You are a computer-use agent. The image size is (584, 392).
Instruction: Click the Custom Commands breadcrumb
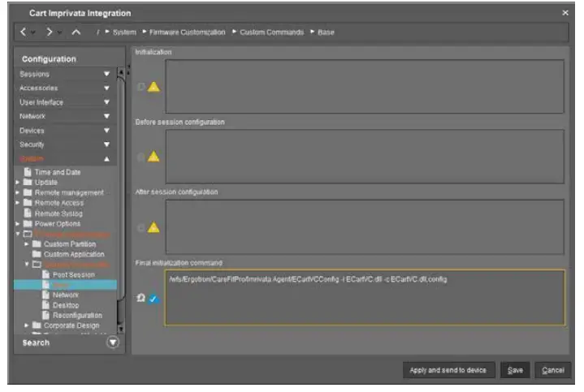[271, 32]
